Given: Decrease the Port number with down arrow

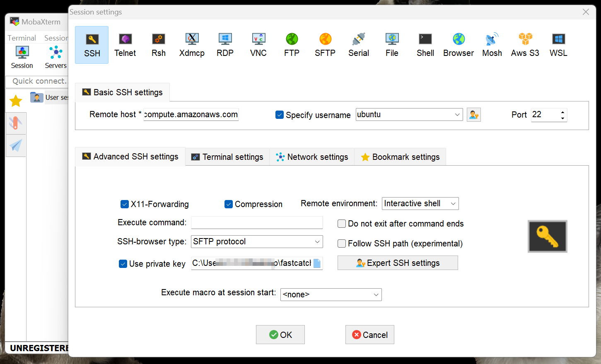Looking at the screenshot, I should [x=562, y=118].
